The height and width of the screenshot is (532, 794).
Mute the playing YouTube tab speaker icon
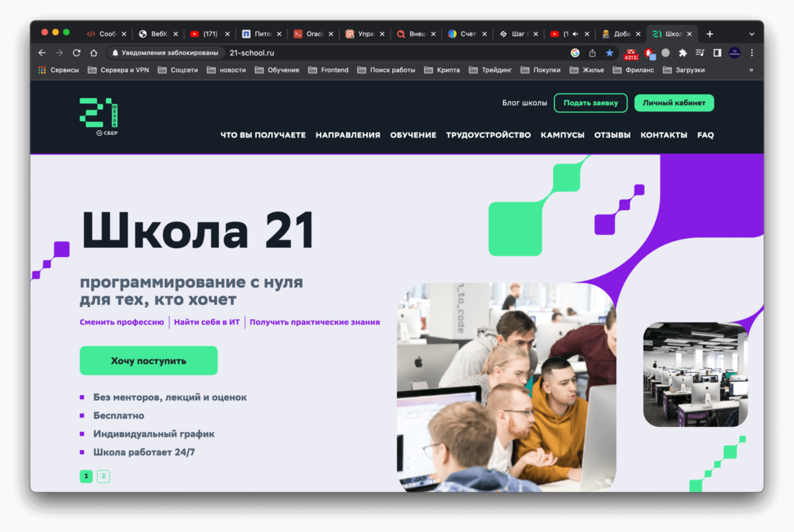(575, 34)
